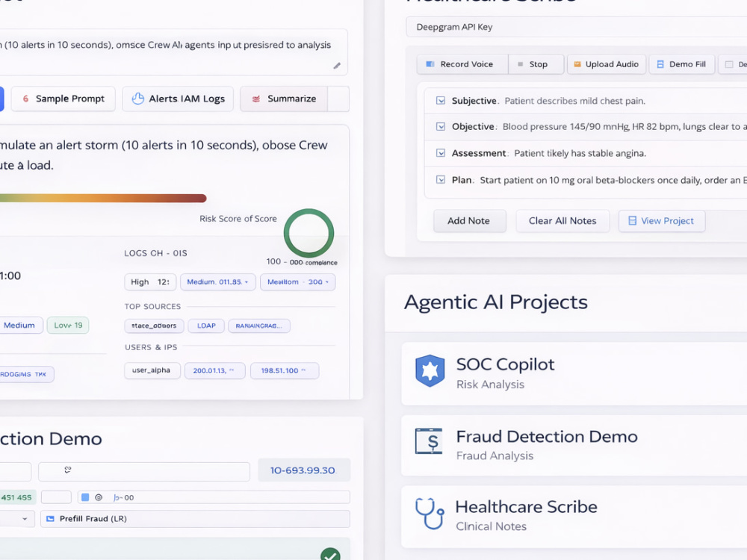Click the Deepgram API Key field
The image size is (747, 560).
pyautogui.click(x=577, y=27)
